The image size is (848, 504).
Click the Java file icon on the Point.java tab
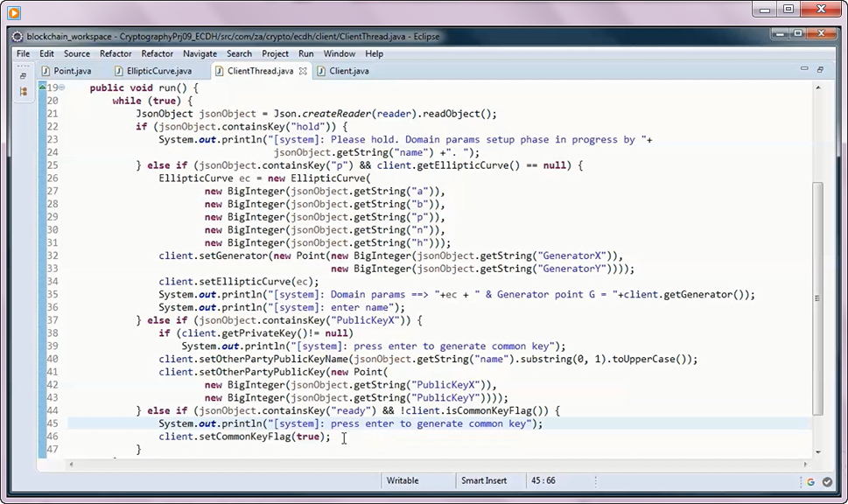[x=46, y=71]
